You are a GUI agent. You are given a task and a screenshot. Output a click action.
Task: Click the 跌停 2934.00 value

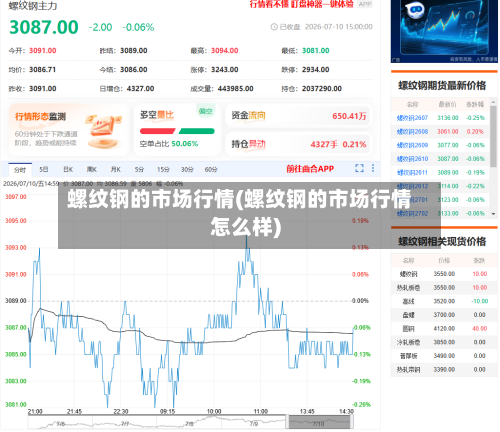(x=315, y=69)
